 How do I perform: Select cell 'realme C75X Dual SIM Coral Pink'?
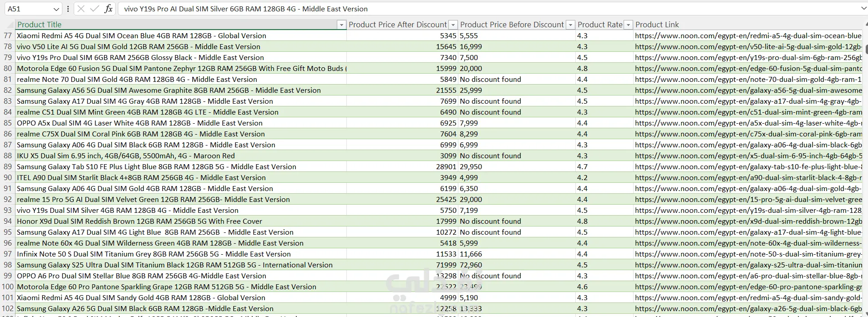coord(181,134)
